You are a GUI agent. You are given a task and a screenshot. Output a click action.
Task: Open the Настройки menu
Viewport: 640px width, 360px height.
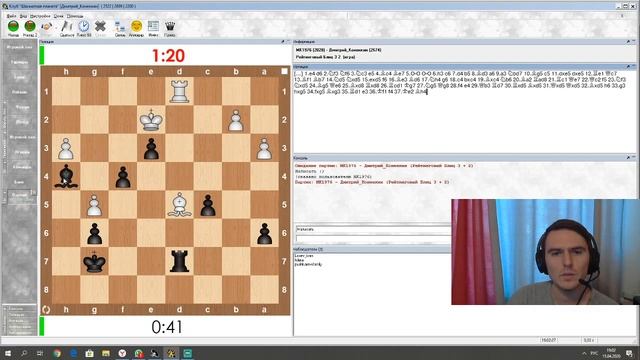coord(40,16)
